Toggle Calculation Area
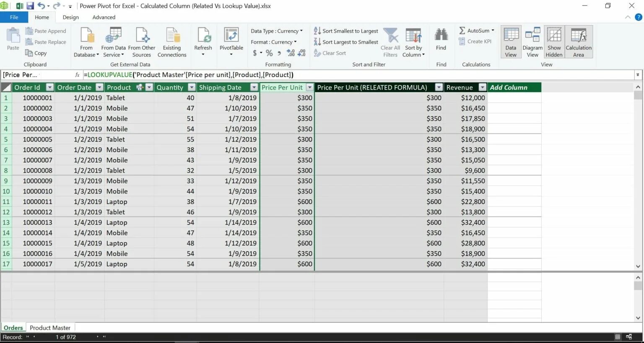This screenshot has height=343, width=644. tap(579, 42)
